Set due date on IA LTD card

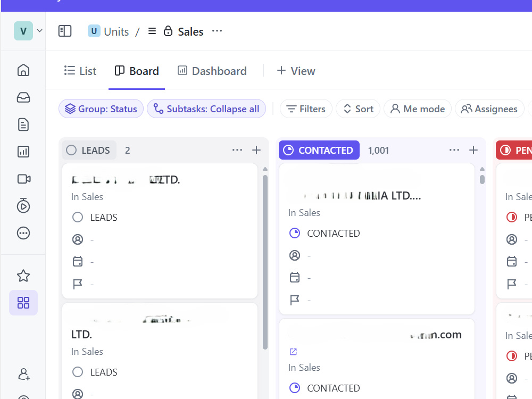[x=295, y=278]
